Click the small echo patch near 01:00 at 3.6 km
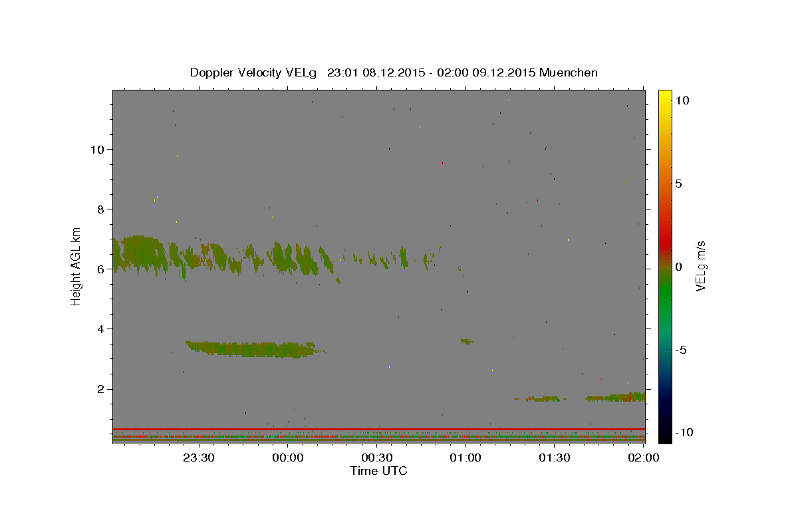 (x=466, y=341)
